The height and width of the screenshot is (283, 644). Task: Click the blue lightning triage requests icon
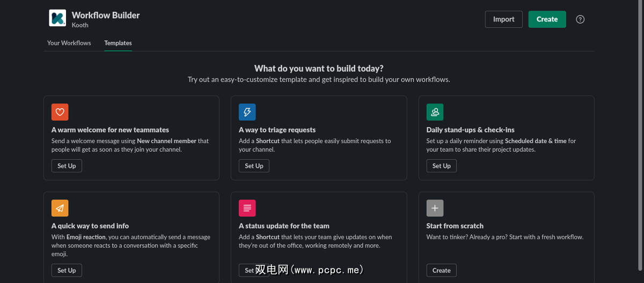tap(247, 112)
